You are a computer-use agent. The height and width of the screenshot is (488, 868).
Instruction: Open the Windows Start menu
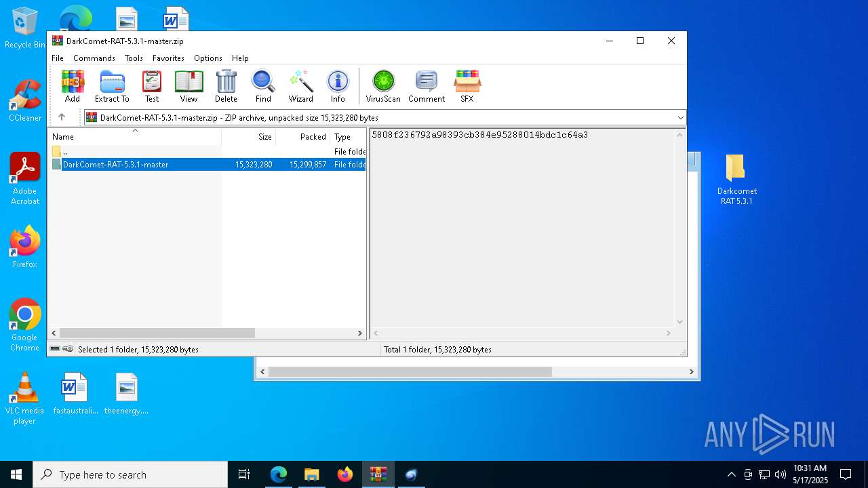(16, 474)
